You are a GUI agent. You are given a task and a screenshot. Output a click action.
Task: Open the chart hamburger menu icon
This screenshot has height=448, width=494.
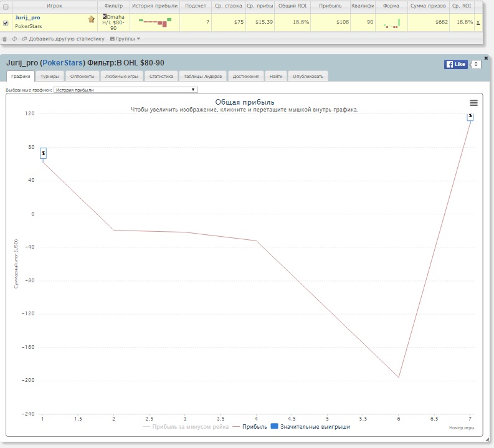click(x=473, y=103)
